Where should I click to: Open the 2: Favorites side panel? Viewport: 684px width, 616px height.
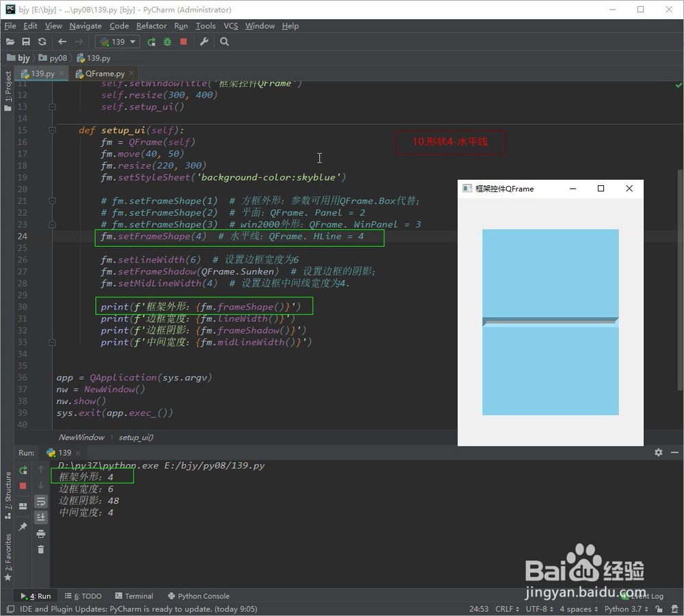click(x=8, y=558)
